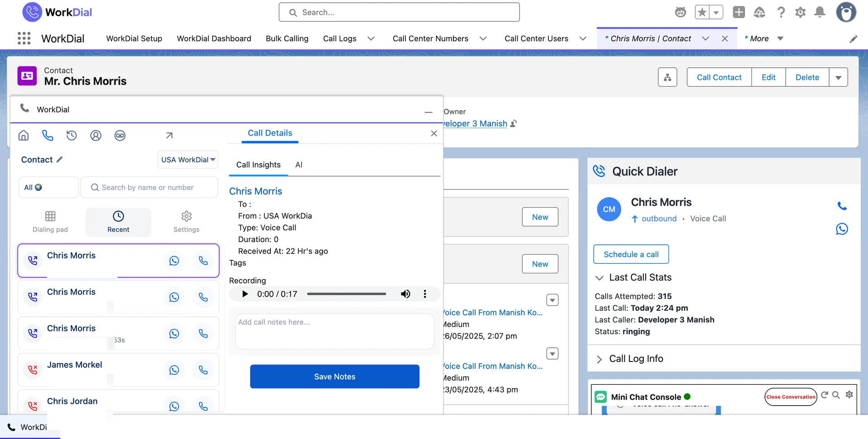The image size is (868, 439).
Task: Focus the global Search field
Action: click(x=399, y=12)
